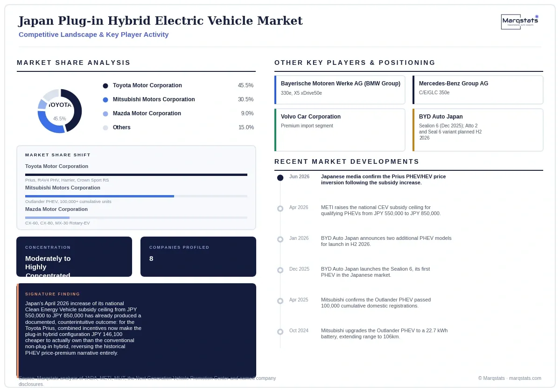Click the Mitsubishi Motors Corporation legend label
This screenshot has height=392, width=560.
pyautogui.click(x=154, y=99)
